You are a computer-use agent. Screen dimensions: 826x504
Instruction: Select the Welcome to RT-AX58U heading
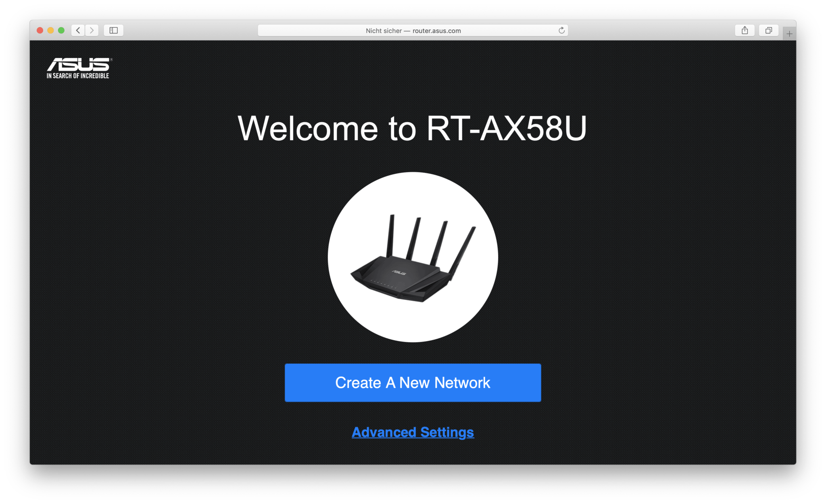point(412,128)
